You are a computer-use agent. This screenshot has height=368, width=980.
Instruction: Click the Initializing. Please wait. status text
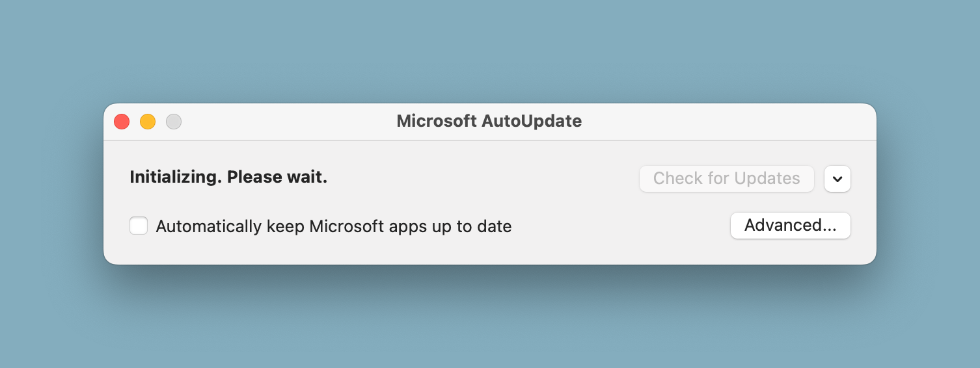228,177
